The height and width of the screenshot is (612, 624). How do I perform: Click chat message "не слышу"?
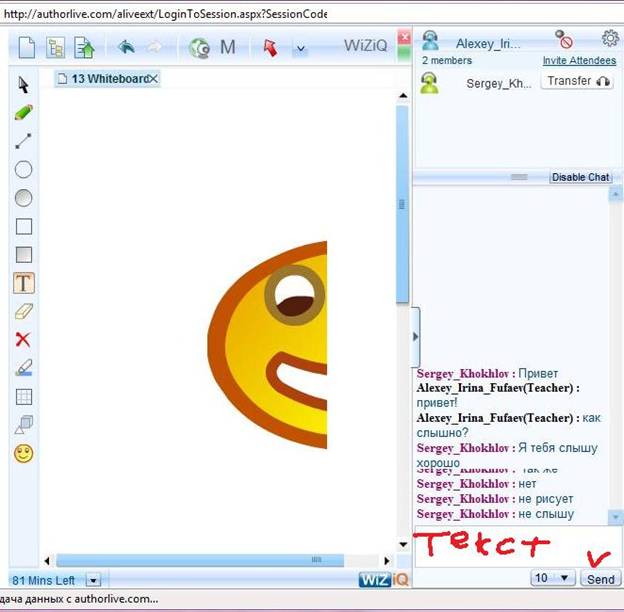click(x=546, y=514)
